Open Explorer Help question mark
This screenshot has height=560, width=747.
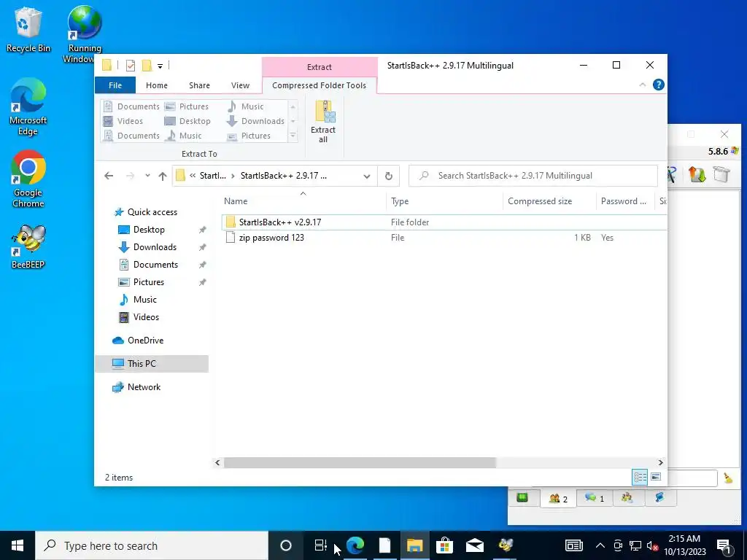pyautogui.click(x=659, y=85)
